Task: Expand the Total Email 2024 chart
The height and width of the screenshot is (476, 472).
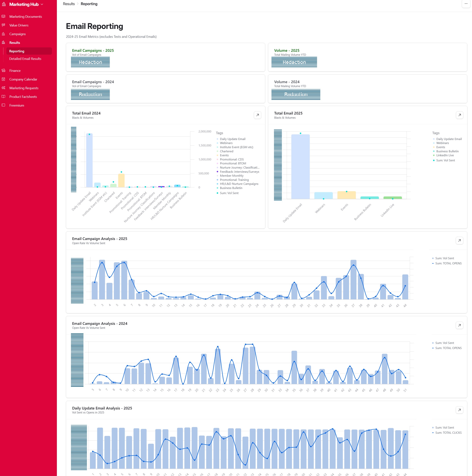Action: (x=257, y=115)
